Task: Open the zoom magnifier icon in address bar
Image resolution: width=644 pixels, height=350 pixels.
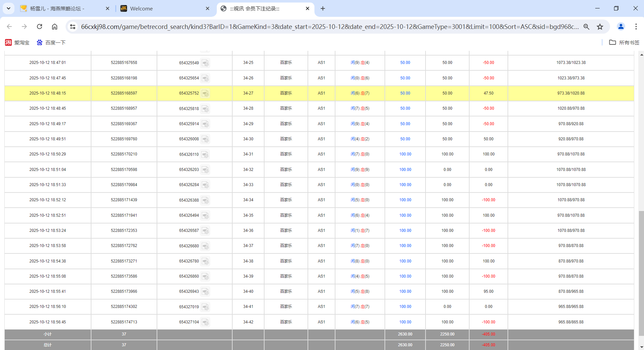Action: click(x=587, y=27)
